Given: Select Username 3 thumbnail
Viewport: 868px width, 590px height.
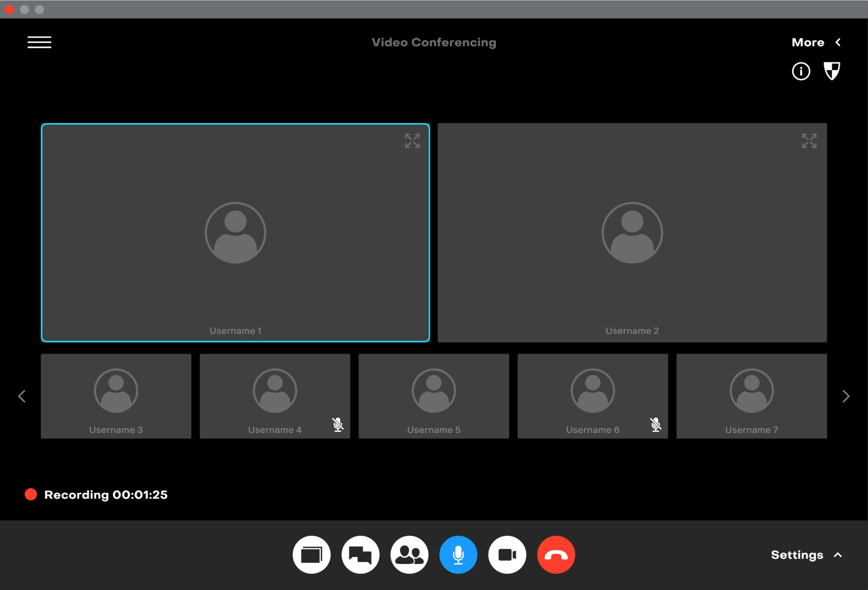Looking at the screenshot, I should [x=116, y=396].
